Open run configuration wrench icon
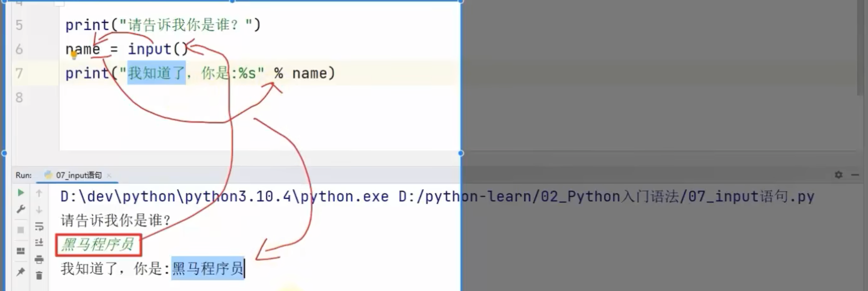The height and width of the screenshot is (291, 868). [x=20, y=210]
